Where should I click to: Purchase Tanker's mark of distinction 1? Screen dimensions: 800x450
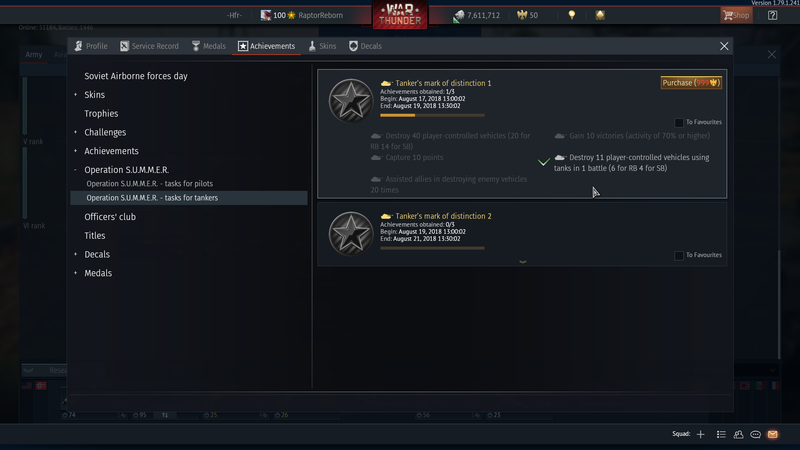point(691,83)
